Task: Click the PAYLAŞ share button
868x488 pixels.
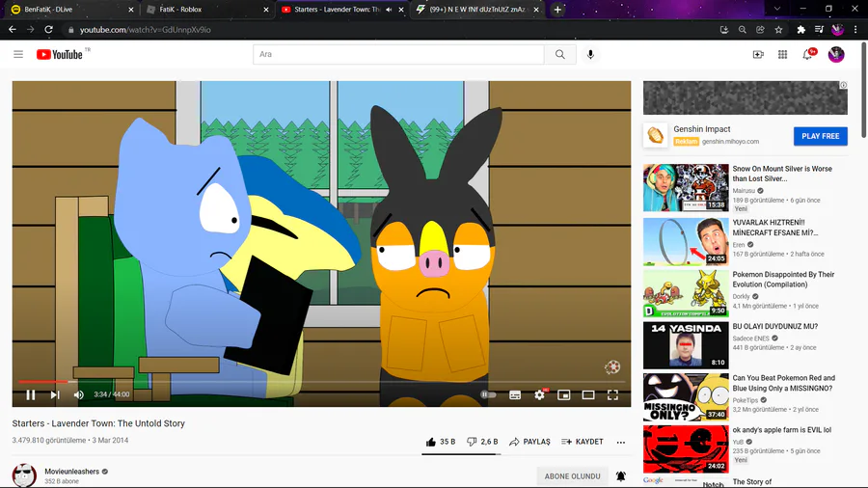Action: tap(529, 442)
